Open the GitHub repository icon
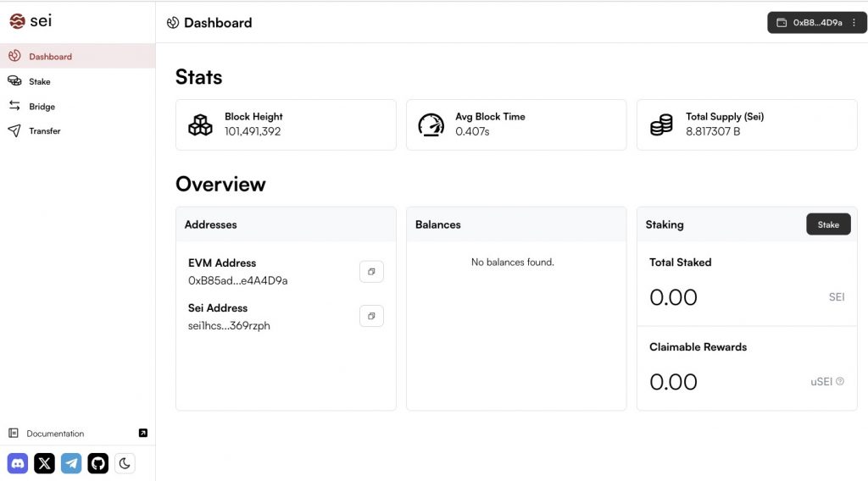868x481 pixels. click(x=98, y=463)
